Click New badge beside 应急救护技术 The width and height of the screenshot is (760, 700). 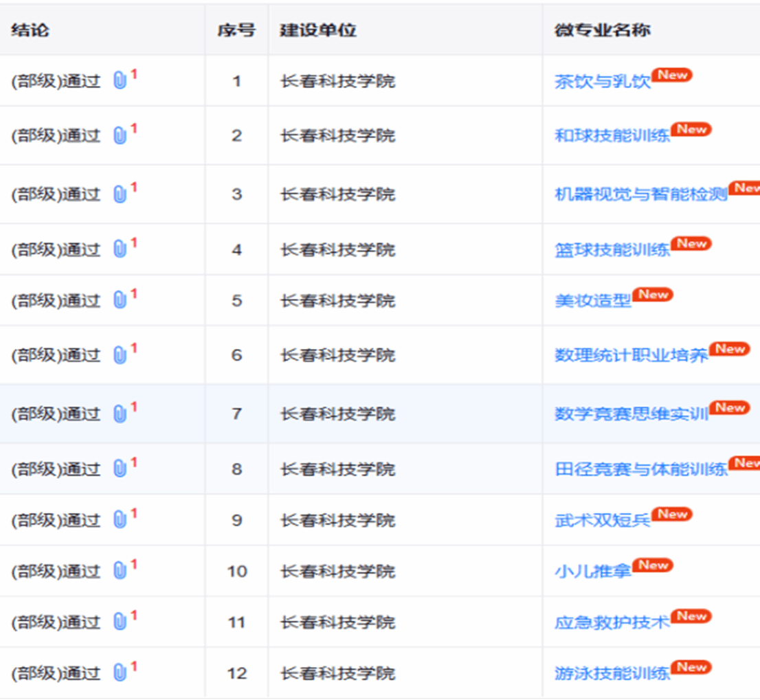691,616
